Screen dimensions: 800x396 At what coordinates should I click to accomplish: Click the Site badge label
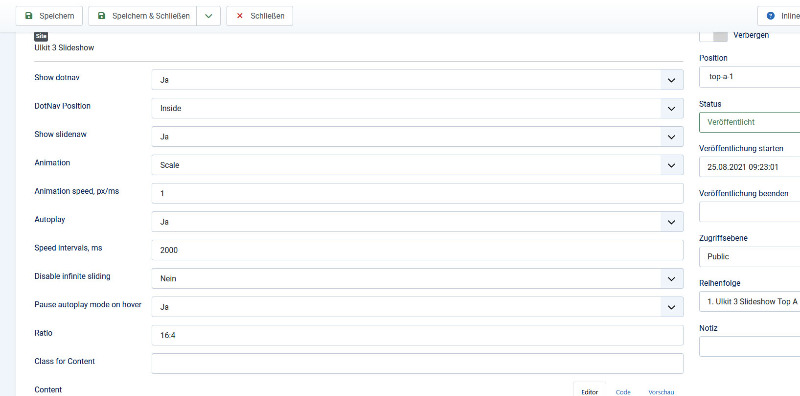point(41,37)
